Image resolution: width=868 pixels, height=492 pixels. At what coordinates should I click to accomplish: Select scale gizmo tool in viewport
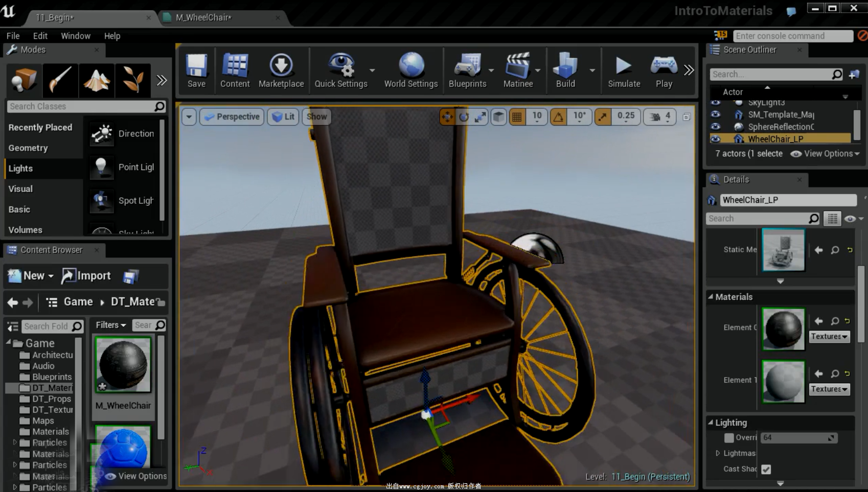[x=480, y=117]
